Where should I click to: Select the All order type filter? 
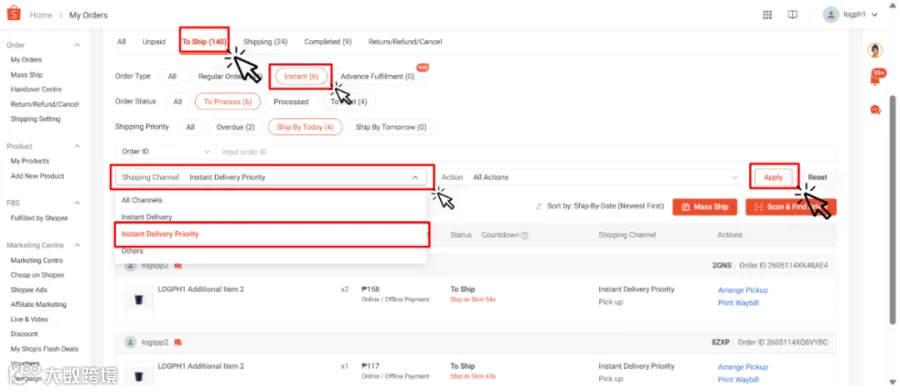point(172,76)
